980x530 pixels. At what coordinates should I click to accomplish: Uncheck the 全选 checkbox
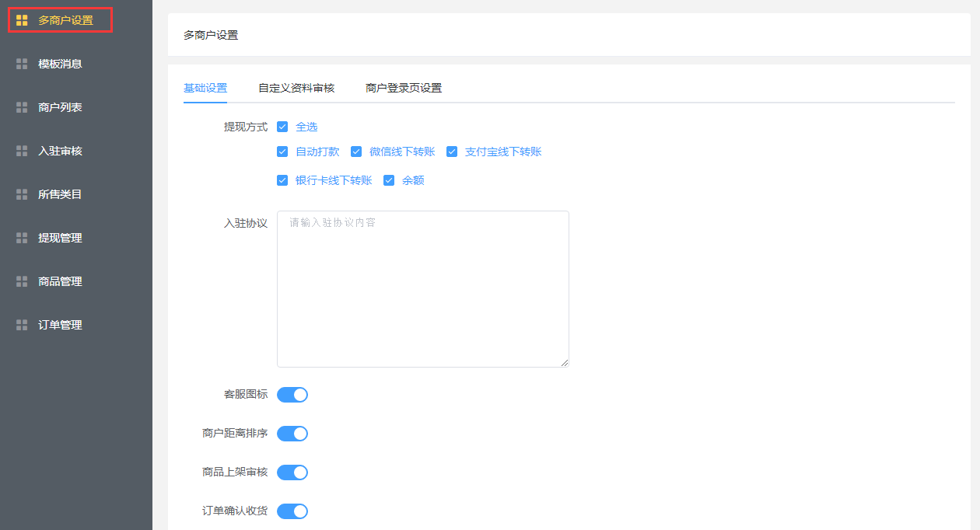coord(282,127)
